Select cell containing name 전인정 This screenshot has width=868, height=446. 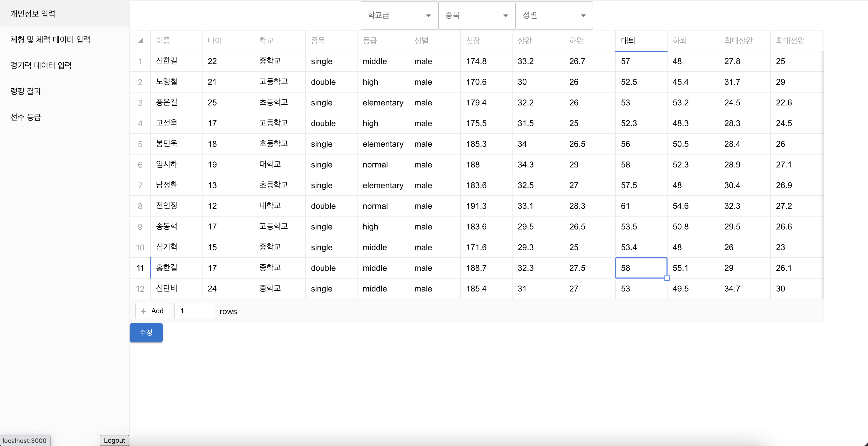coord(176,206)
